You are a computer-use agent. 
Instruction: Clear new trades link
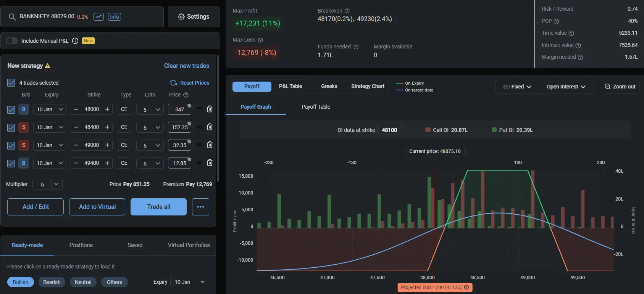(187, 66)
